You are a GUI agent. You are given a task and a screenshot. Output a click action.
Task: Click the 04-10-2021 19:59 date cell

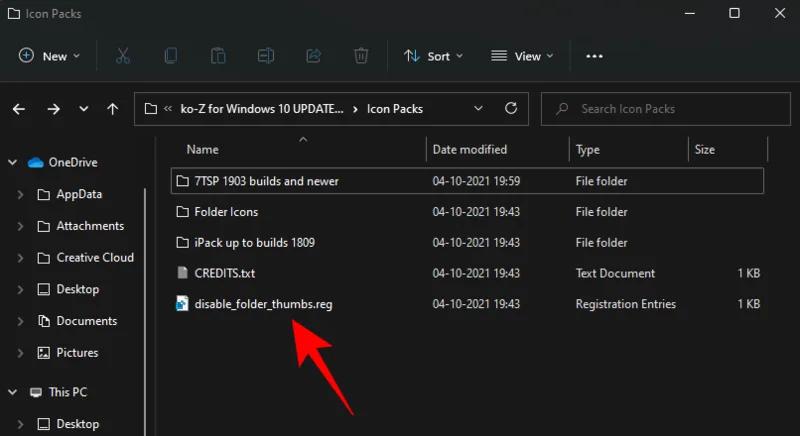477,181
